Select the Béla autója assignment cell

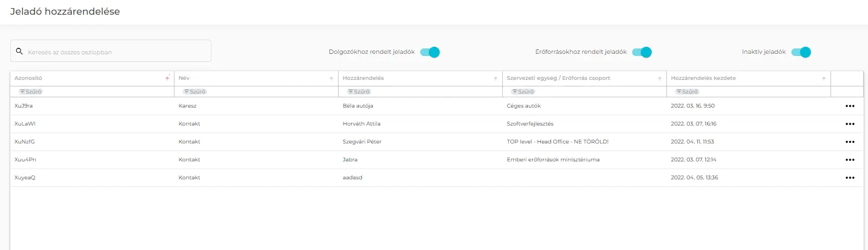point(358,106)
